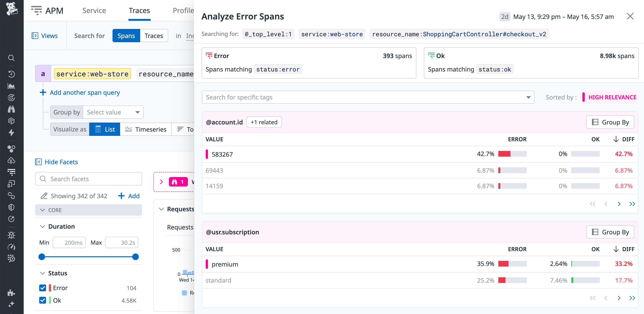Select the lightning bolt serverless icon

click(x=12, y=133)
